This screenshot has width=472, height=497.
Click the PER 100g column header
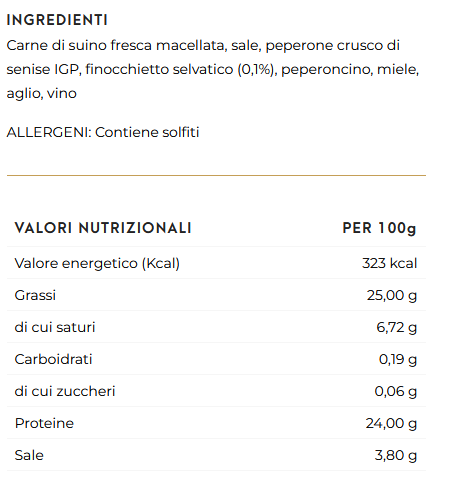(379, 229)
